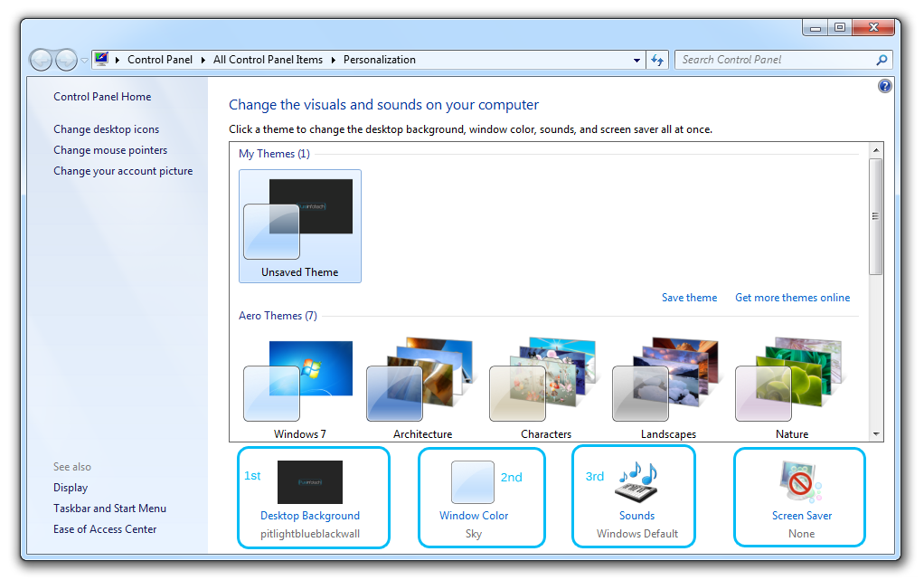
Task: Open Change mouse pointers
Action: pos(110,149)
